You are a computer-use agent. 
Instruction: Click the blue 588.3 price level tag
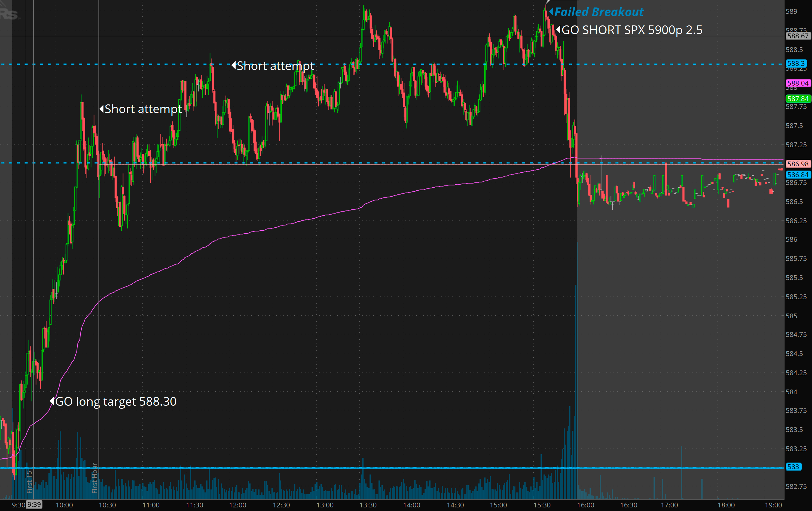(x=796, y=63)
